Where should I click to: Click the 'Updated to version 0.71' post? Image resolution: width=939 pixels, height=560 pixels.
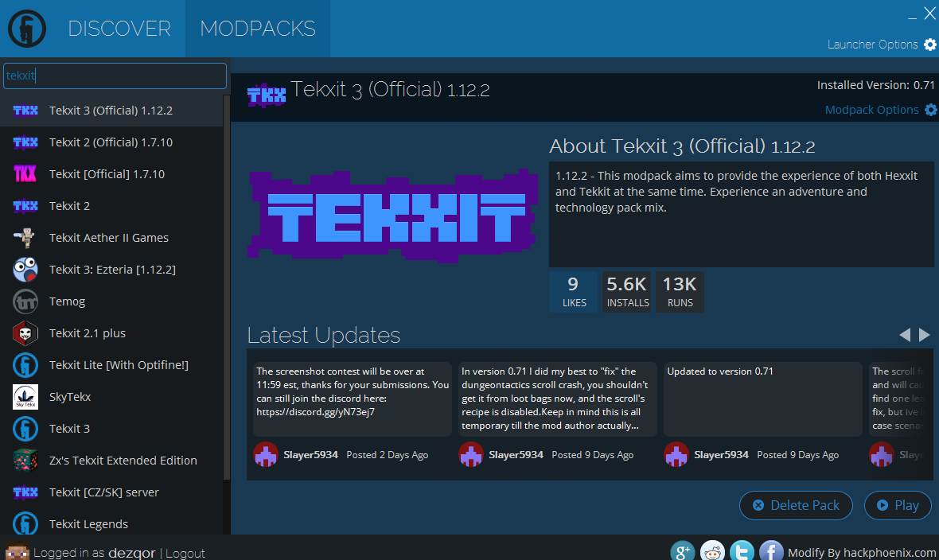[763, 399]
